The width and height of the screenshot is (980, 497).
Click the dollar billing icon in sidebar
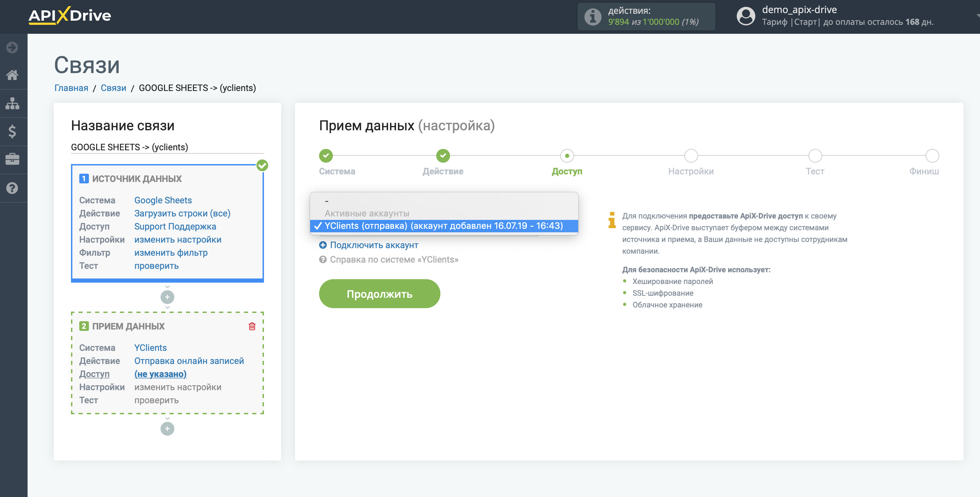12,132
